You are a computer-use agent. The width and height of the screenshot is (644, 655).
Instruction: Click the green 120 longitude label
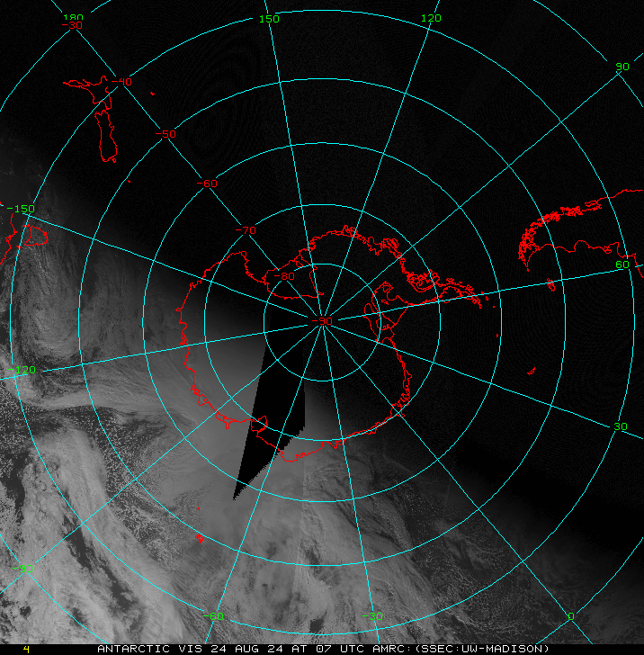tap(432, 19)
